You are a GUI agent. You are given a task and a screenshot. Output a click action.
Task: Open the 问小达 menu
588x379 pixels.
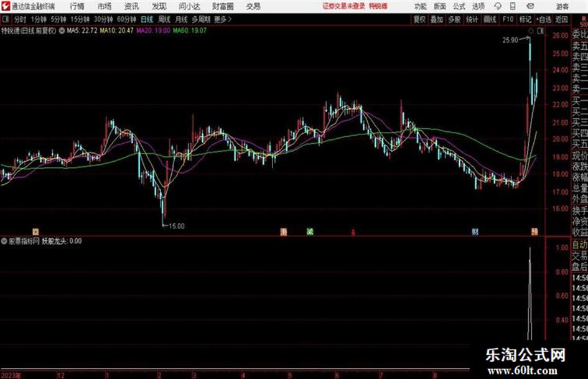coord(189,6)
